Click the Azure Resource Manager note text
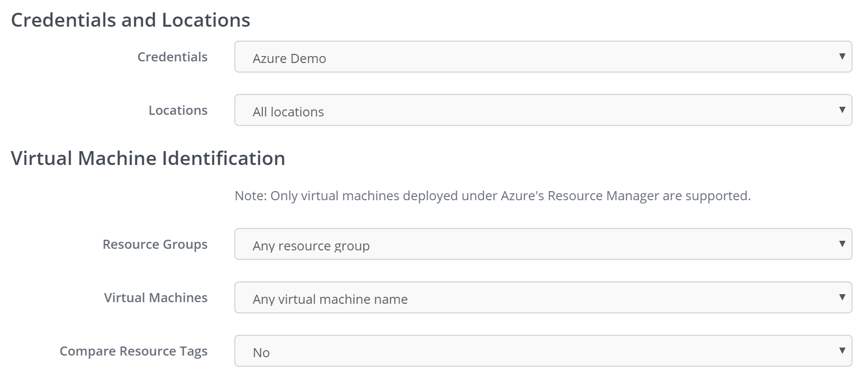 (x=492, y=196)
